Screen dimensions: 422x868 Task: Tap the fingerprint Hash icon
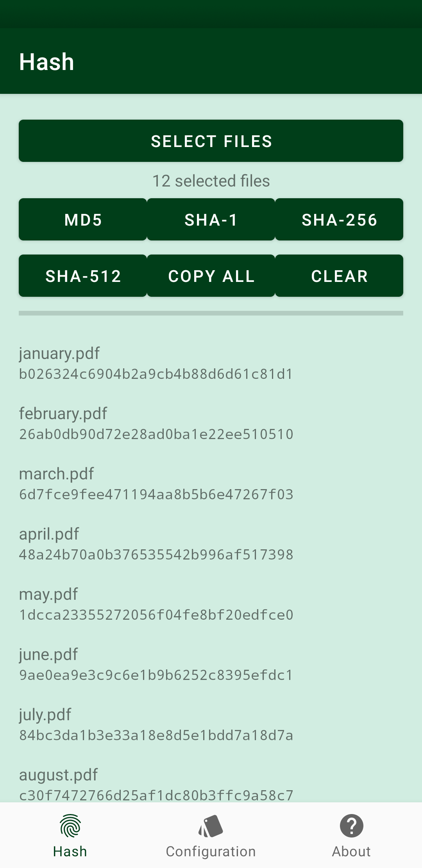tap(70, 825)
